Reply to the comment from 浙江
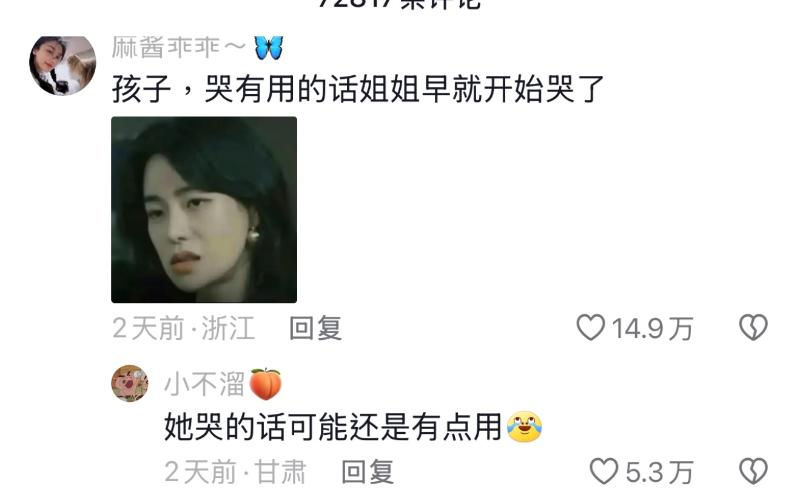800x500 pixels. coord(315,328)
